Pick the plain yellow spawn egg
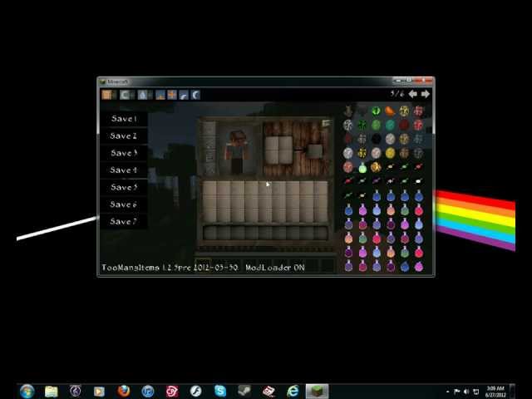Image resolution: width=532 pixels, height=399 pixels. click(x=390, y=153)
